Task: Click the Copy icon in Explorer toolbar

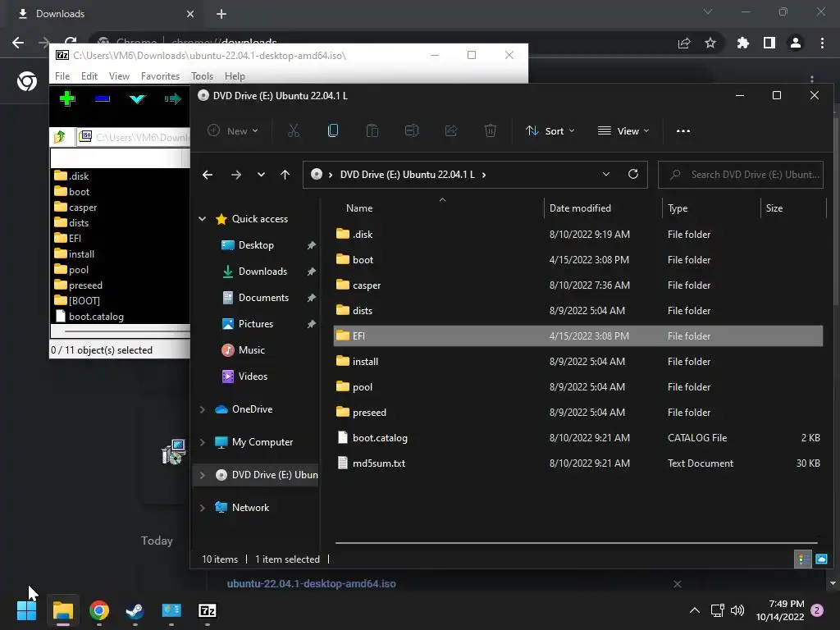Action: 333,130
